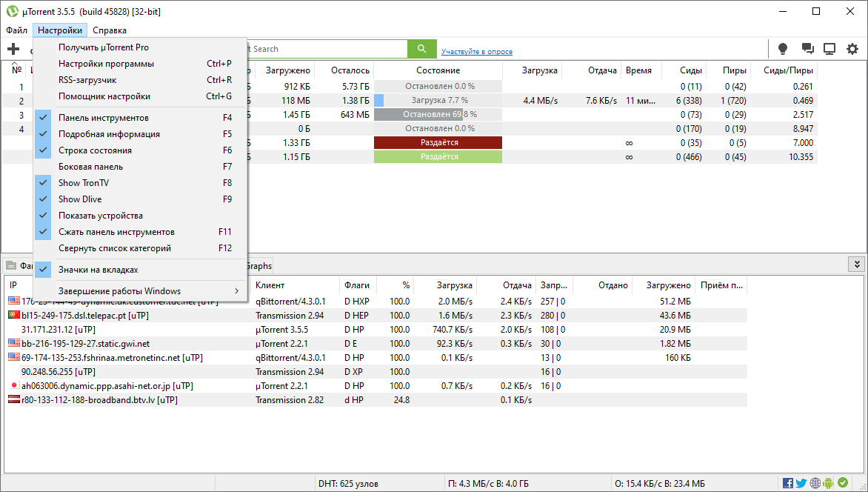Screen dimensions: 868x492
Task: Click the light green Раздаётся status bar
Action: point(438,157)
